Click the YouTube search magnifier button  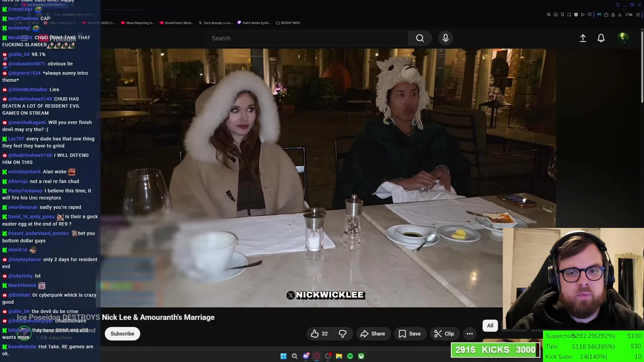(x=420, y=38)
